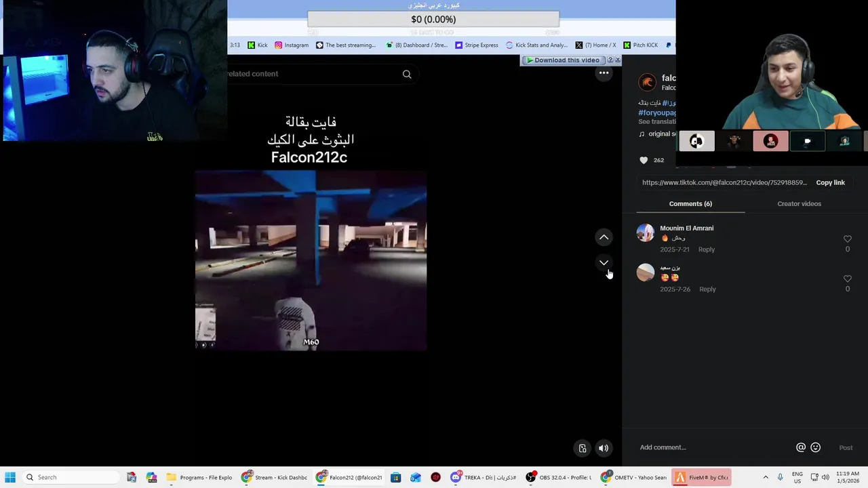Insert a mention with the @ icon
Image resolution: width=868 pixels, height=488 pixels.
(x=801, y=447)
